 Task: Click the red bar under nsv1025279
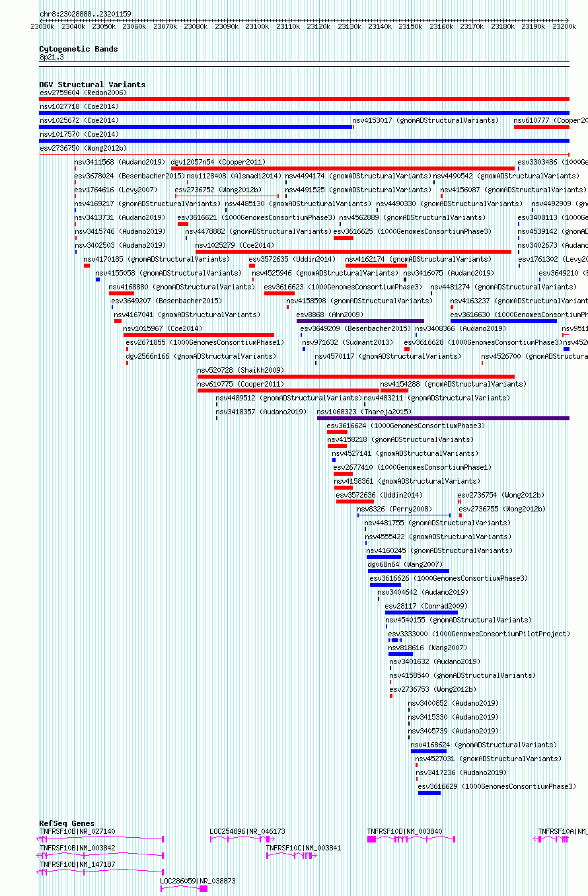(353, 252)
